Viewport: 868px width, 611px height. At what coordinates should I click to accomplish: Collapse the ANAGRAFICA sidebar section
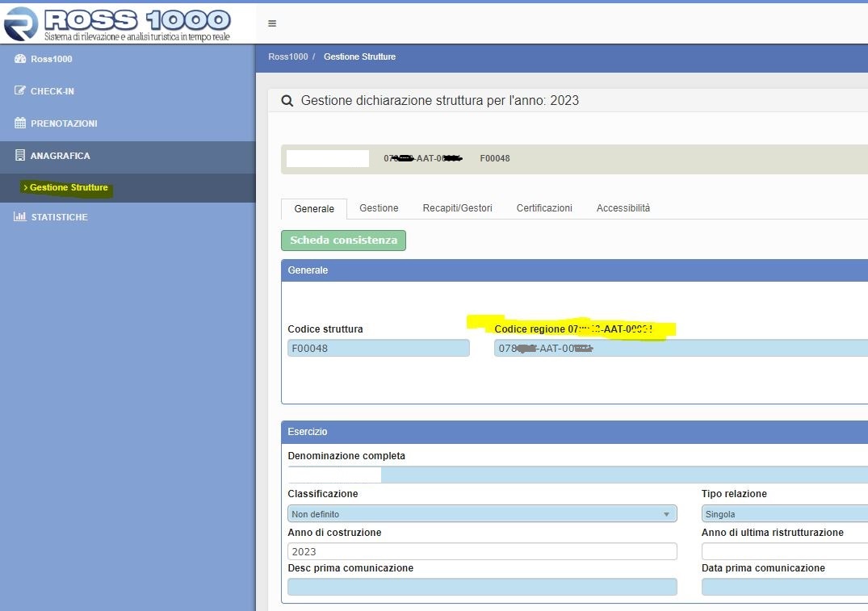[x=60, y=156]
